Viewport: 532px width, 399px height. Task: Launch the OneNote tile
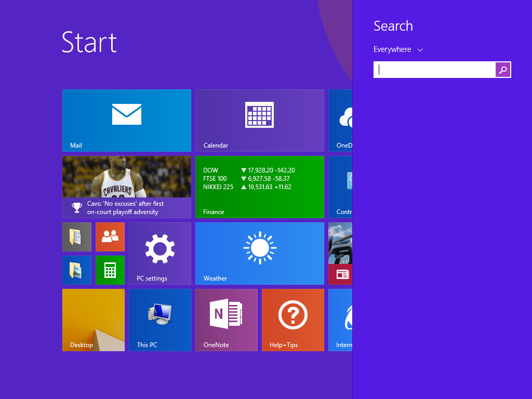coord(227,320)
